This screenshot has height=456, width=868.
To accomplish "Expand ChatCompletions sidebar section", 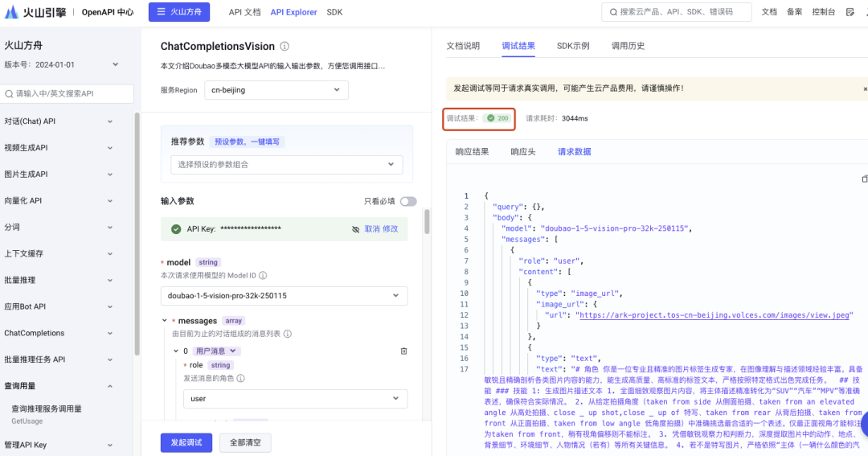I will coord(59,333).
